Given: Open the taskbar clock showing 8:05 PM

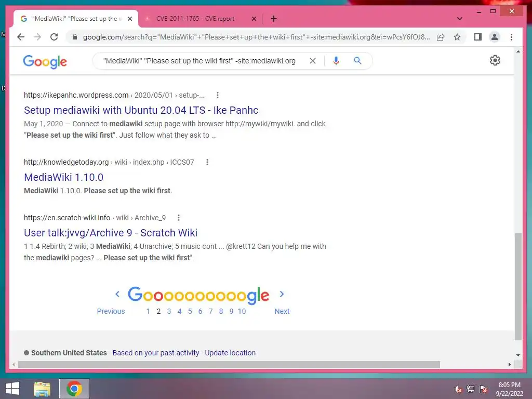Looking at the screenshot, I should [x=510, y=389].
